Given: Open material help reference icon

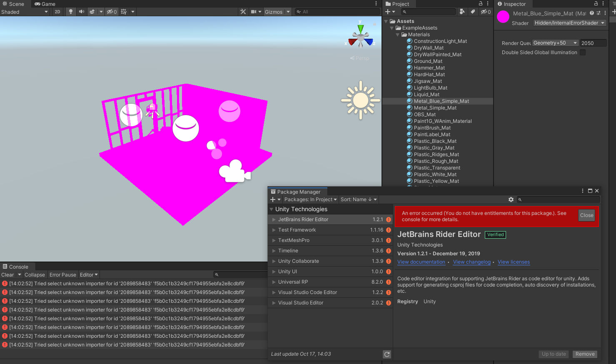Looking at the screenshot, I should [592, 13].
